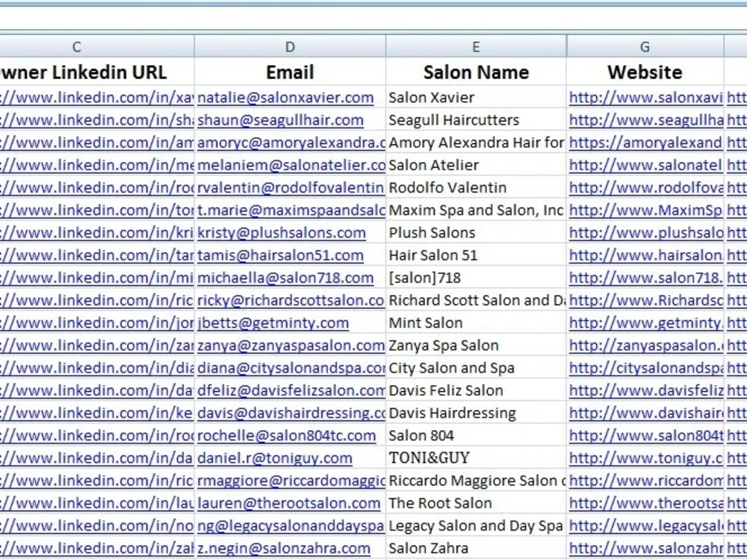
Task: Select the Davis Hairdressing cell
Action: click(476, 413)
